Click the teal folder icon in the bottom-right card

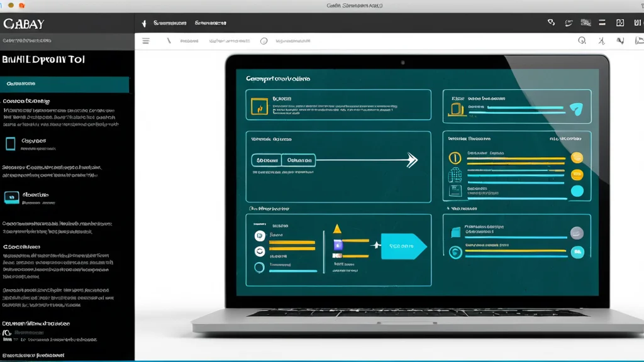pos(455,233)
